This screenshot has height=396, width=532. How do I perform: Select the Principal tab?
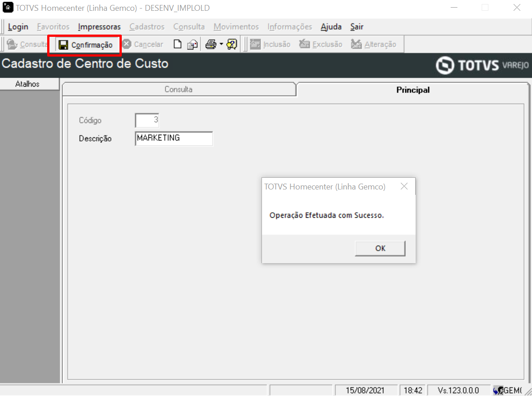(412, 90)
